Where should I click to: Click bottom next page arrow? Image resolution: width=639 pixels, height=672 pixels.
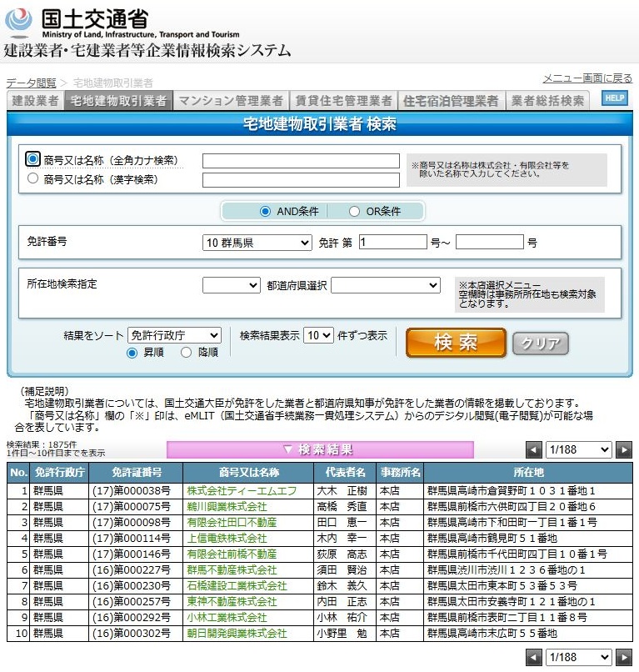623,658
